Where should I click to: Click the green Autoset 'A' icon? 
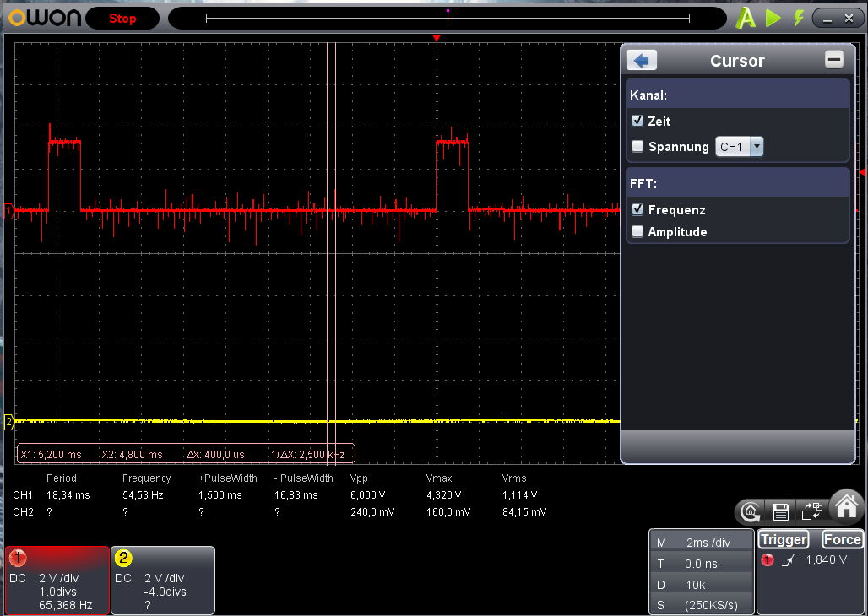pos(746,18)
